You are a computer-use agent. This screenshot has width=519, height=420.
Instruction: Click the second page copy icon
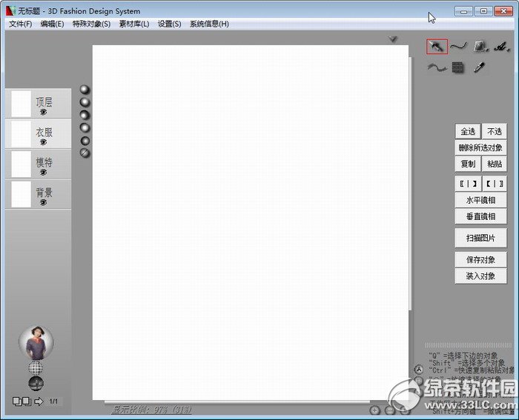click(27, 401)
